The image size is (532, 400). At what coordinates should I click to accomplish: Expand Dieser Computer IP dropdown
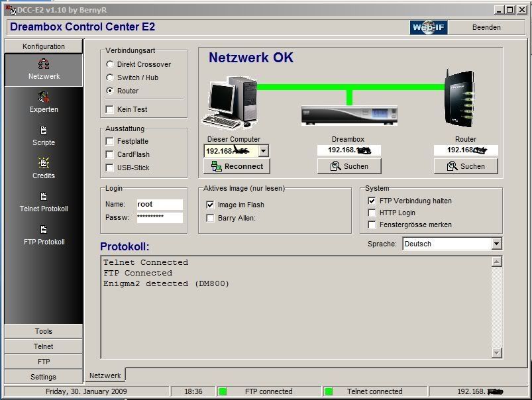tap(264, 151)
